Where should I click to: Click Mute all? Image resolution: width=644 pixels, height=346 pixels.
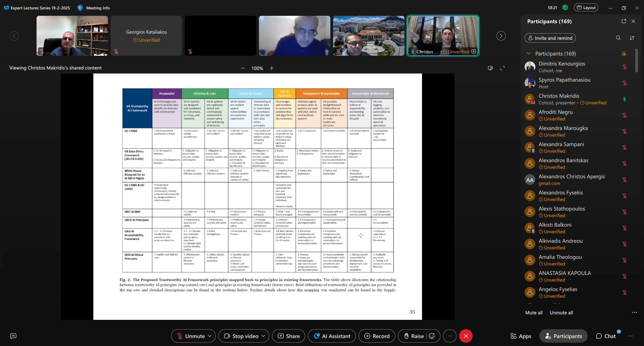pyautogui.click(x=534, y=312)
